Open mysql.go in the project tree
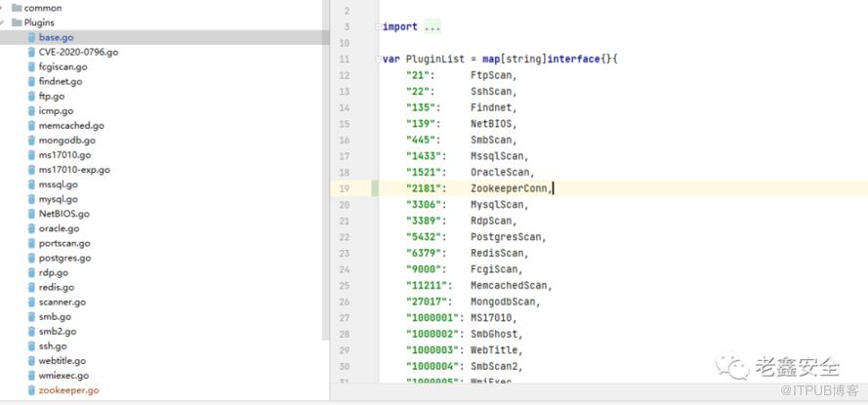This screenshot has height=405, width=868. [58, 199]
